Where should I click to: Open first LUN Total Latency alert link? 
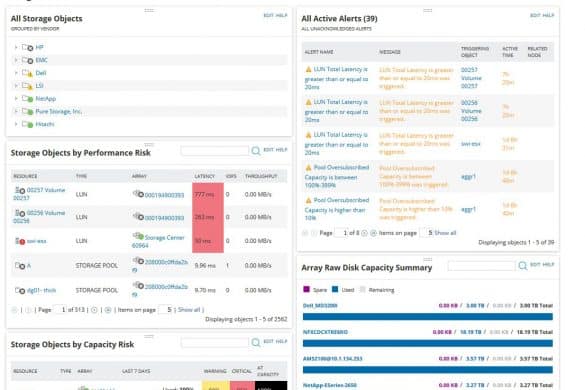click(x=336, y=78)
